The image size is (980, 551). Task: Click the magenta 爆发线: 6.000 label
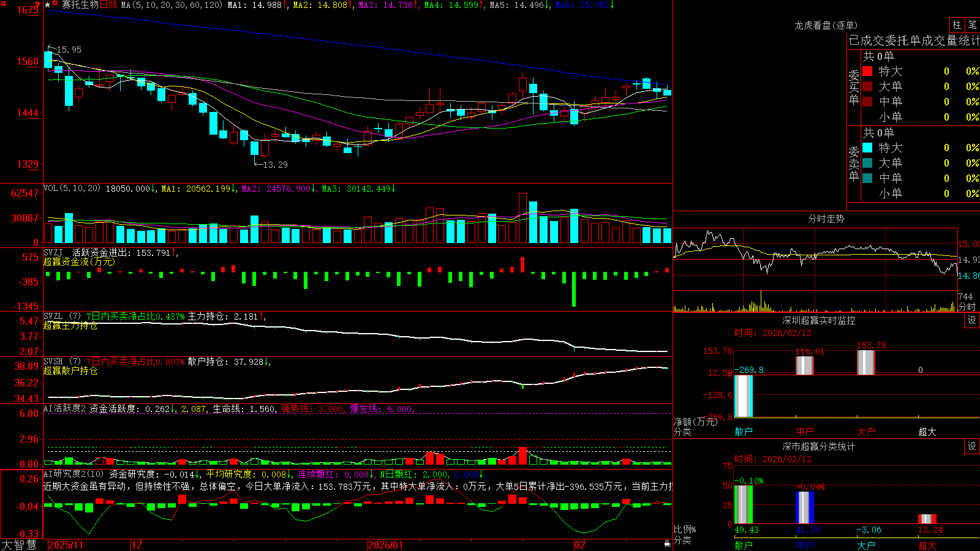[x=382, y=409]
